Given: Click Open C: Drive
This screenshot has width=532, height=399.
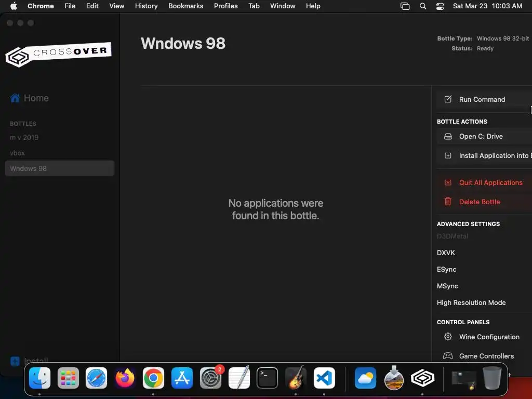Looking at the screenshot, I should pyautogui.click(x=484, y=137).
